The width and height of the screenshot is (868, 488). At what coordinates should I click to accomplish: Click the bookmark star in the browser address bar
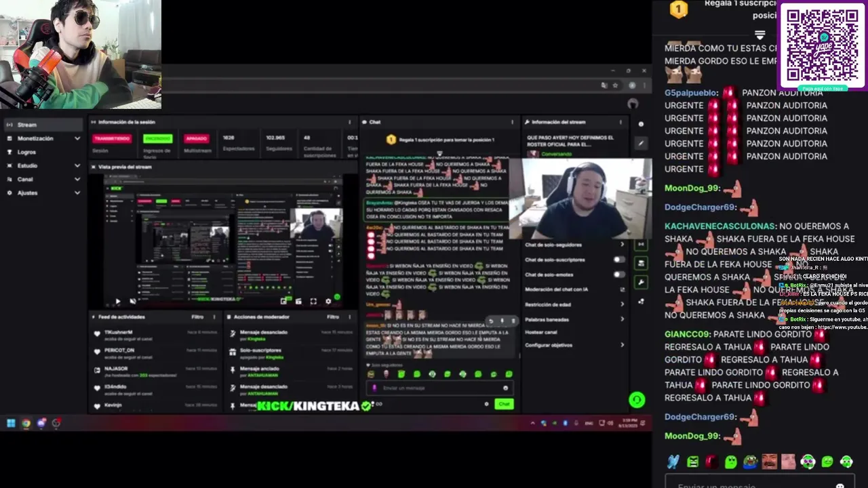click(615, 85)
